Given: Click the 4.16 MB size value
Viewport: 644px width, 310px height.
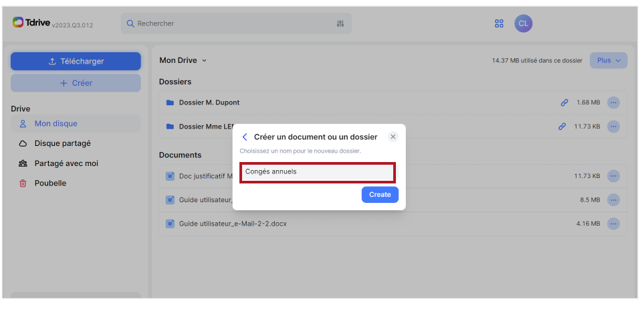Looking at the screenshot, I should click(588, 224).
